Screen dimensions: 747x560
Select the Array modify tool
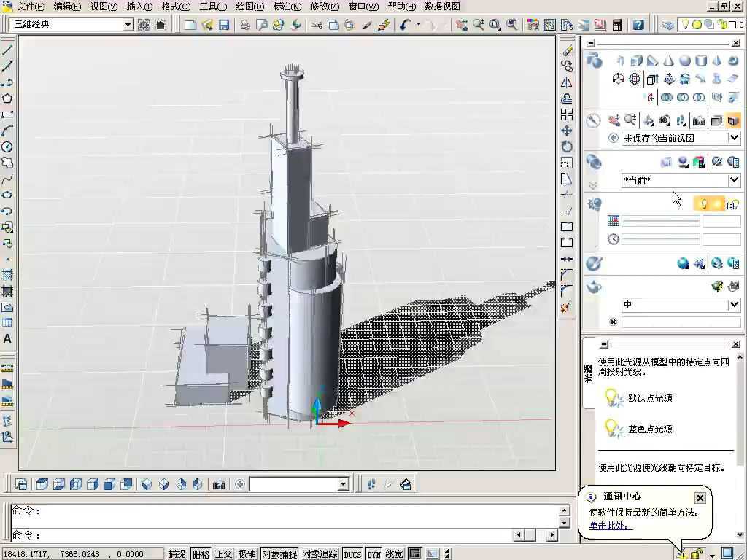tap(567, 114)
